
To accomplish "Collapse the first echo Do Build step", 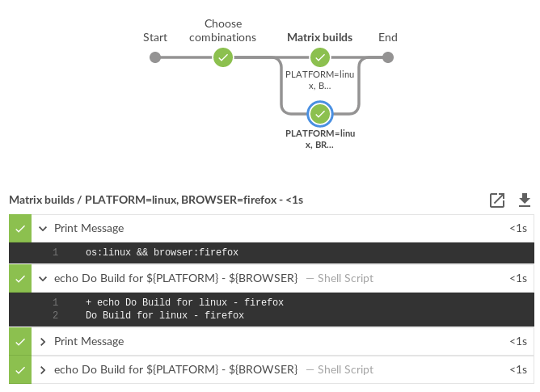I will pyautogui.click(x=43, y=279).
